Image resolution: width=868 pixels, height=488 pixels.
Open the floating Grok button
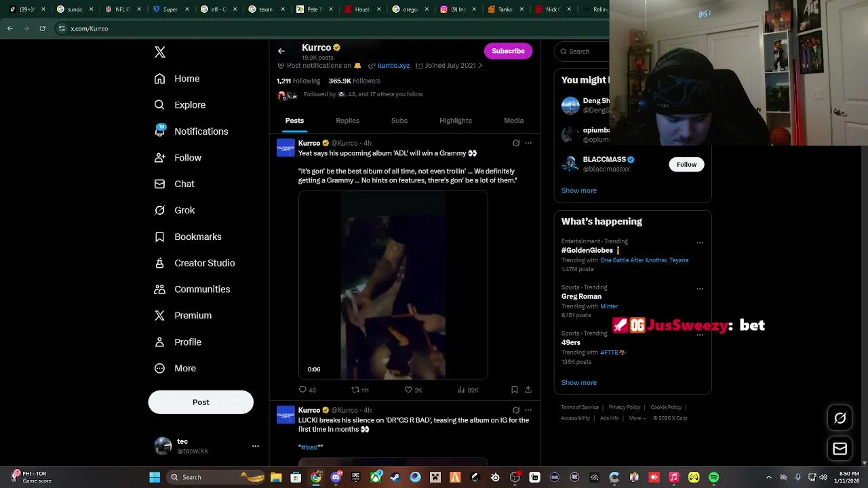click(840, 418)
